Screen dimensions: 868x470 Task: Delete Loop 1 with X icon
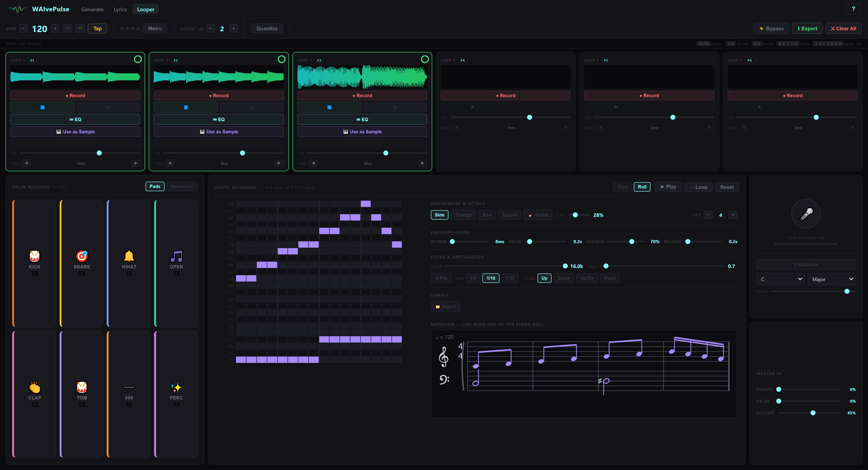coord(108,107)
